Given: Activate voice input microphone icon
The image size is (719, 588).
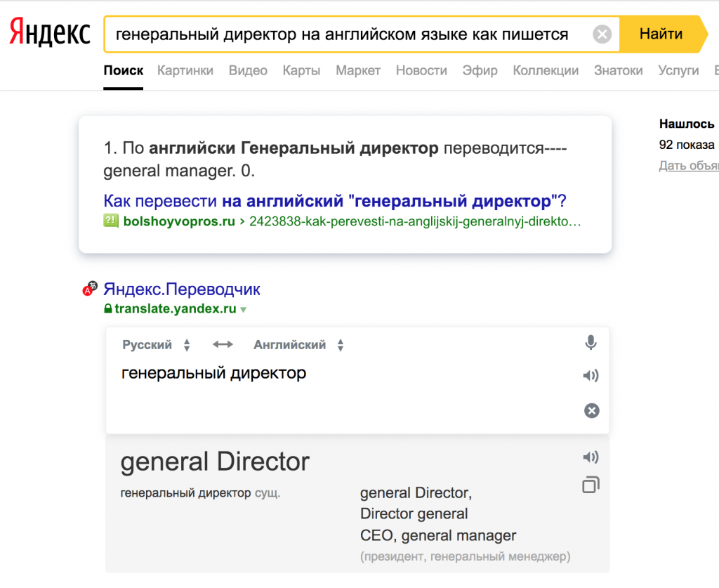Looking at the screenshot, I should click(591, 343).
